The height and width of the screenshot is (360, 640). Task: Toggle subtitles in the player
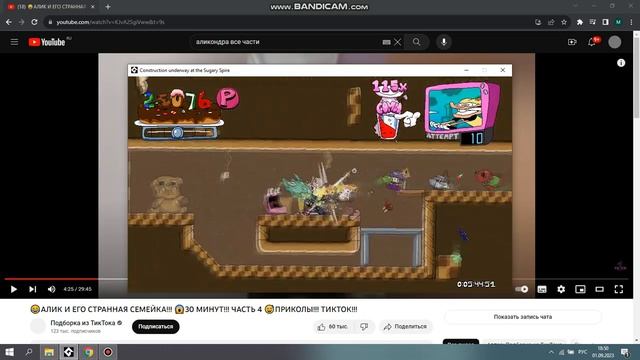point(542,289)
